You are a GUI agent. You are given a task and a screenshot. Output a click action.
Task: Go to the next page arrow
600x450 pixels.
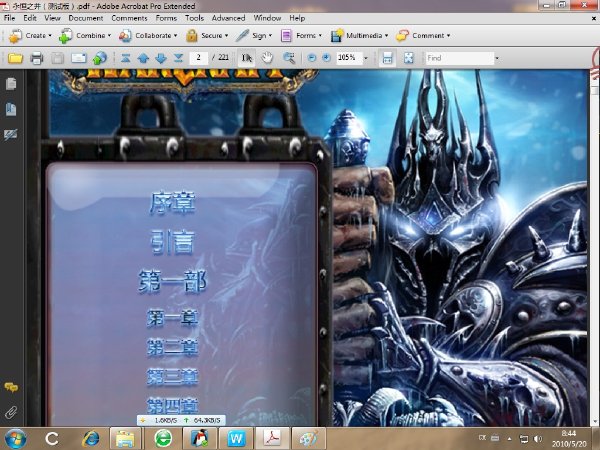161,58
